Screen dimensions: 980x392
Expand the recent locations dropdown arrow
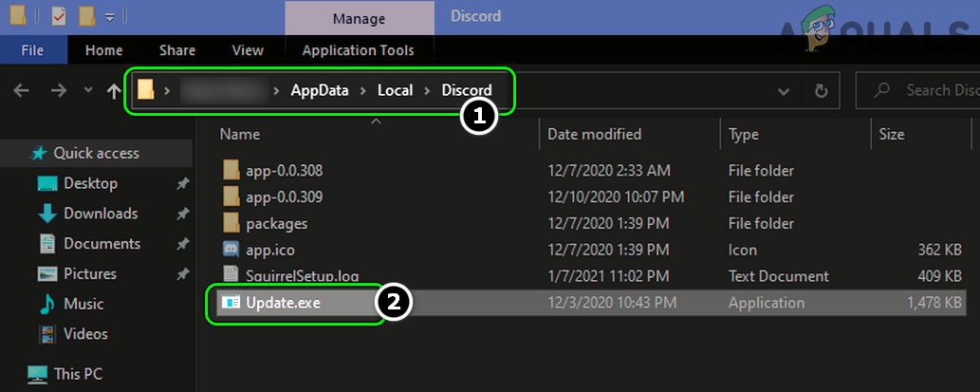coord(88,91)
